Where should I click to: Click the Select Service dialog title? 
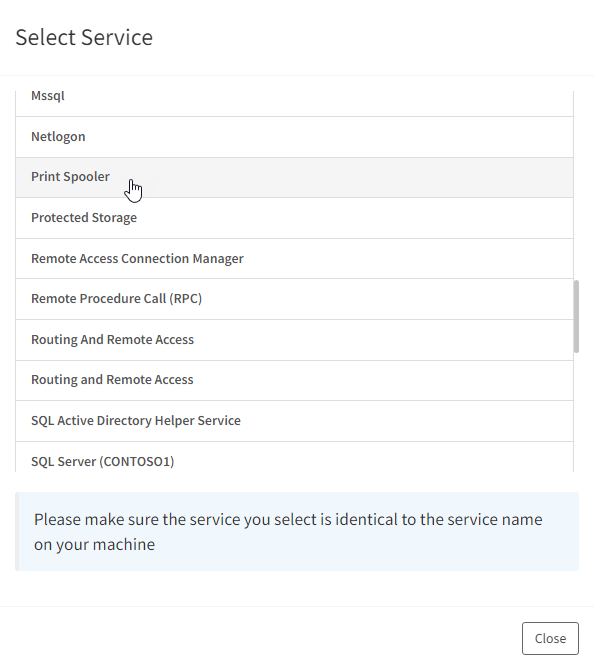click(84, 37)
